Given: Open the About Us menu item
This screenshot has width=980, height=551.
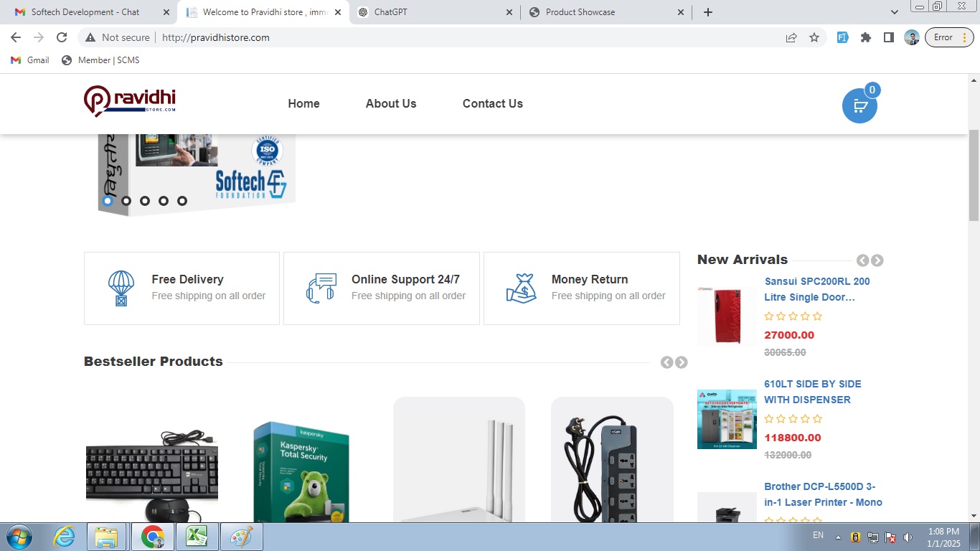Looking at the screenshot, I should (390, 103).
